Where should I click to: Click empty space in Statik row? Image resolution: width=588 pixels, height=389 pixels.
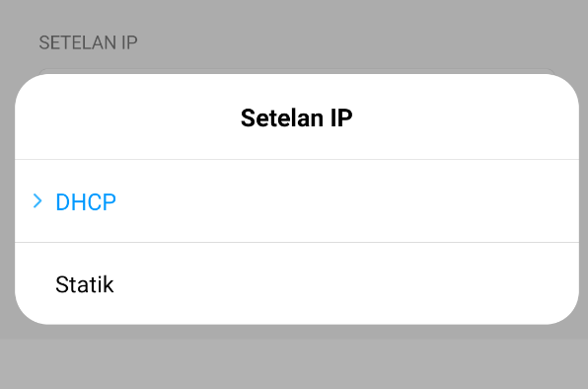345,284
